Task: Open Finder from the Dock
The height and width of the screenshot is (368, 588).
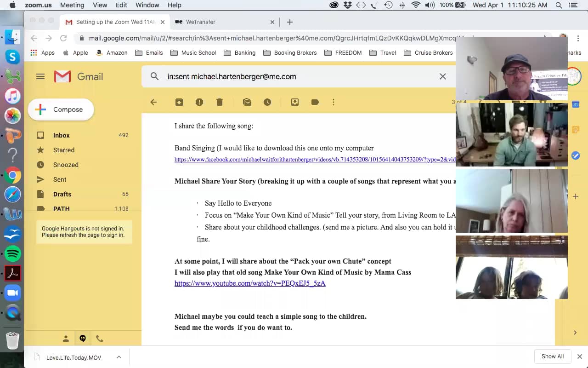Action: coord(12,37)
